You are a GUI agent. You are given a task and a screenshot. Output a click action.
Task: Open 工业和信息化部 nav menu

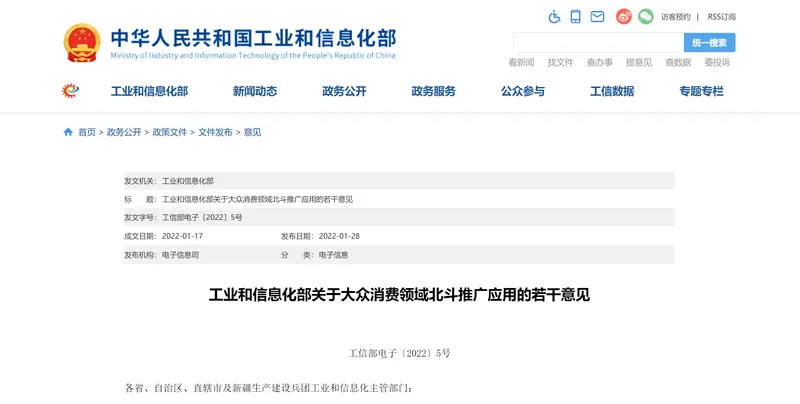149,91
